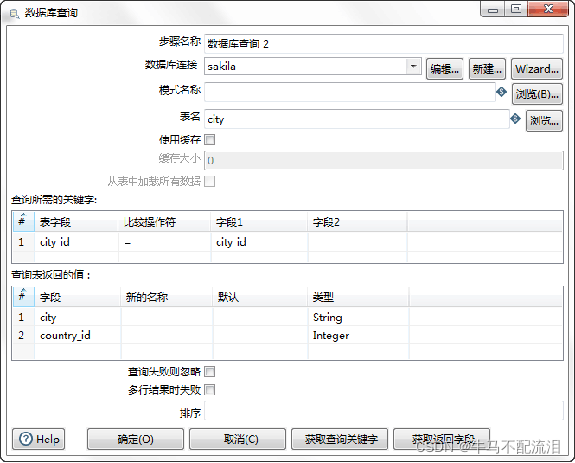Click the variable icon beside schema name field

point(501,92)
